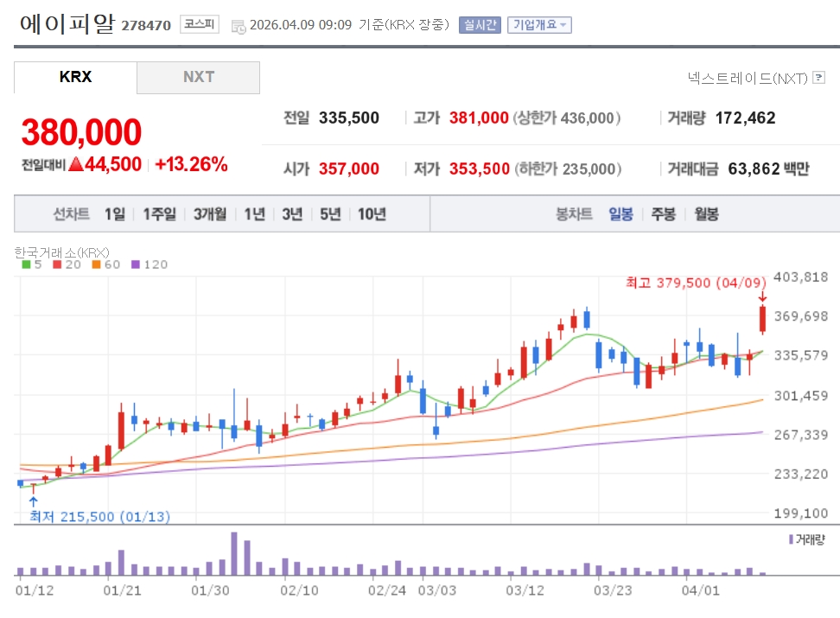
Task: Switch chart to 1년 period
Action: (x=254, y=214)
